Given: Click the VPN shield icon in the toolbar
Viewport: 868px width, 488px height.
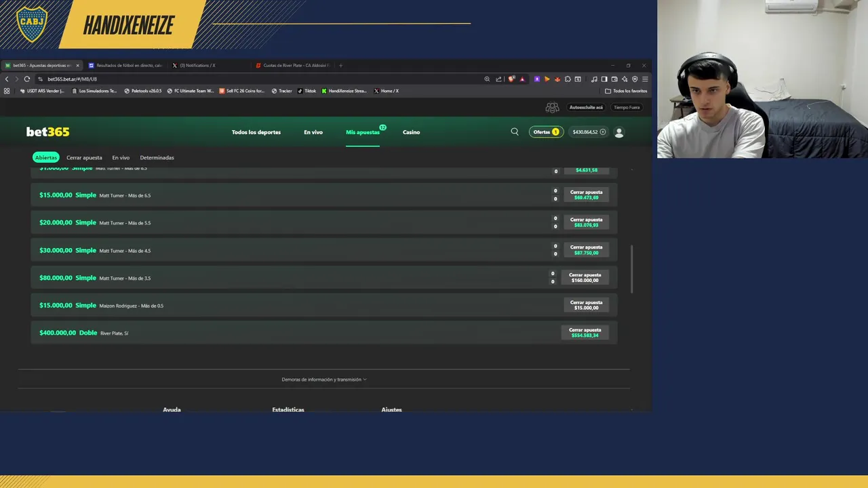Looking at the screenshot, I should point(635,79).
